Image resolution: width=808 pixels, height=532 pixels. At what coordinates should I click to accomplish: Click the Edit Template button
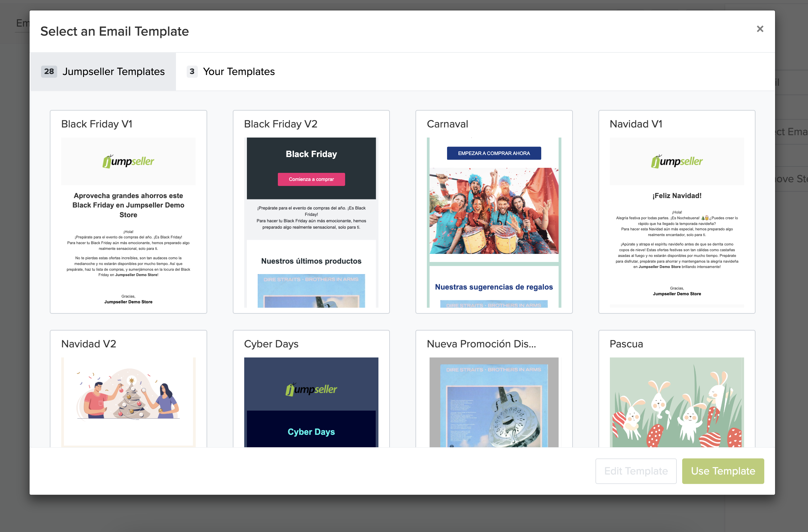635,471
